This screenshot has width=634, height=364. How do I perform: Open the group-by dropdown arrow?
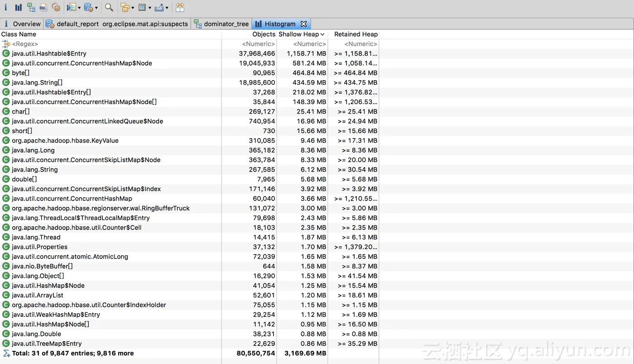(133, 8)
